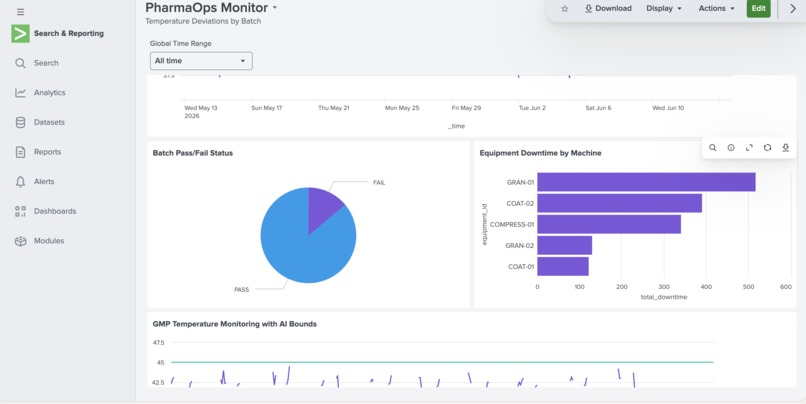This screenshot has width=806, height=404.
Task: Click the COAT-02 downtime bar
Action: pyautogui.click(x=619, y=204)
